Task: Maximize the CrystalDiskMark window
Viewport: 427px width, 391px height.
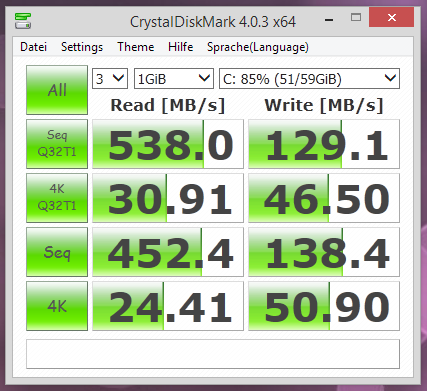Action: [356, 17]
